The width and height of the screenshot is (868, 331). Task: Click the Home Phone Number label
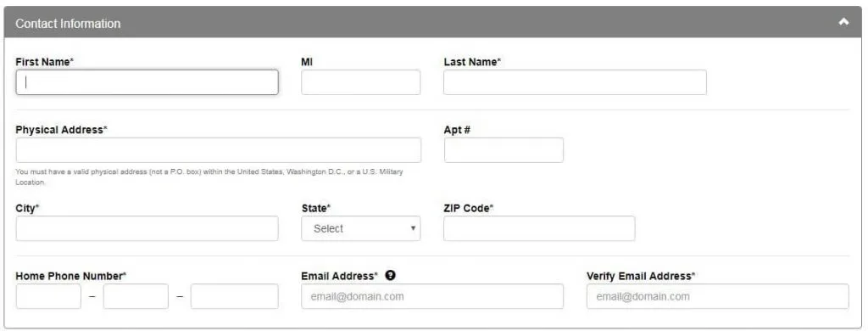pyautogui.click(x=71, y=276)
